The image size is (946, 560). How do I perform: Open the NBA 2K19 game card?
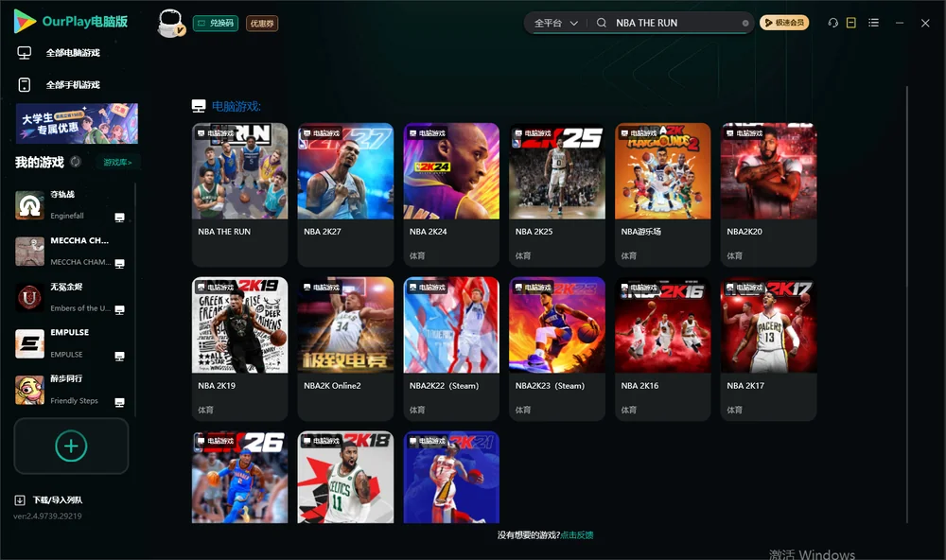coord(239,349)
